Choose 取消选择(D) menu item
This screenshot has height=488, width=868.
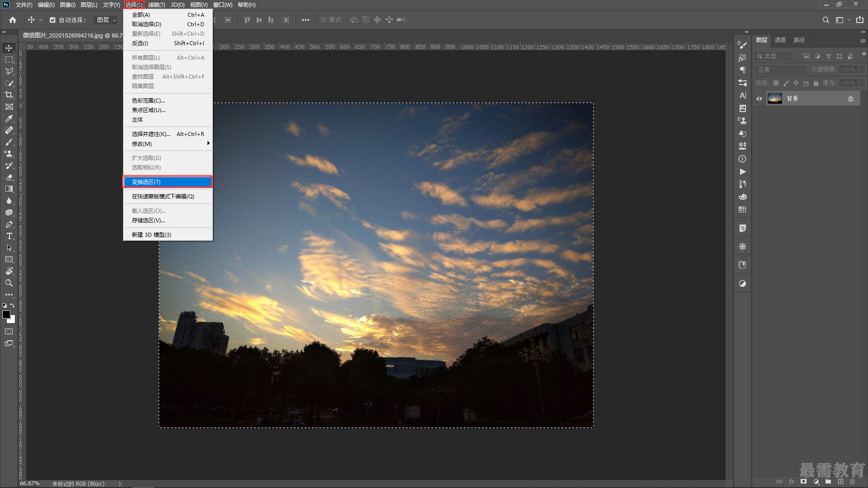click(168, 24)
